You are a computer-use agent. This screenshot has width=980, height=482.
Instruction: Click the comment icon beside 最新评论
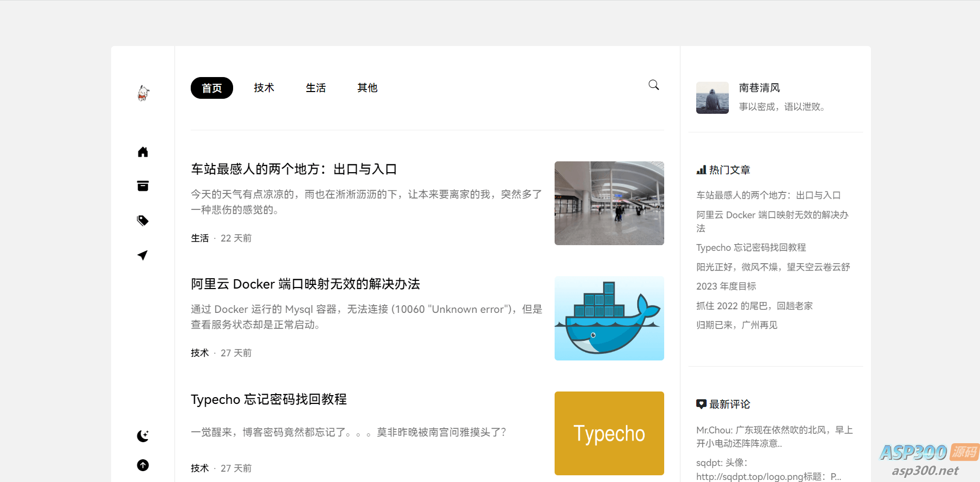click(701, 404)
